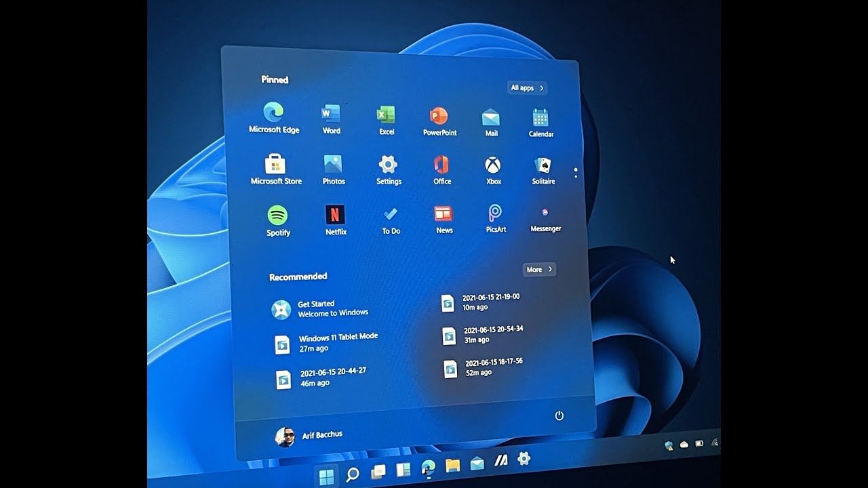Click the power button in Start menu
Screen dimensions: 868x488
coord(559,415)
